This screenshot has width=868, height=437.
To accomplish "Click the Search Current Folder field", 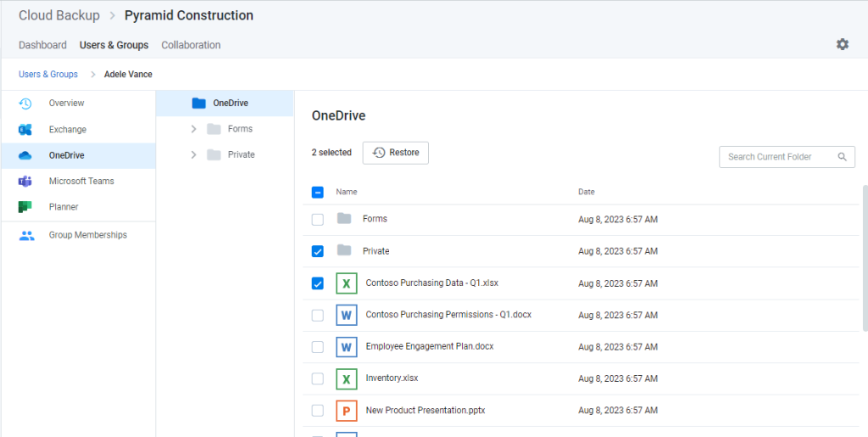I will pos(787,157).
